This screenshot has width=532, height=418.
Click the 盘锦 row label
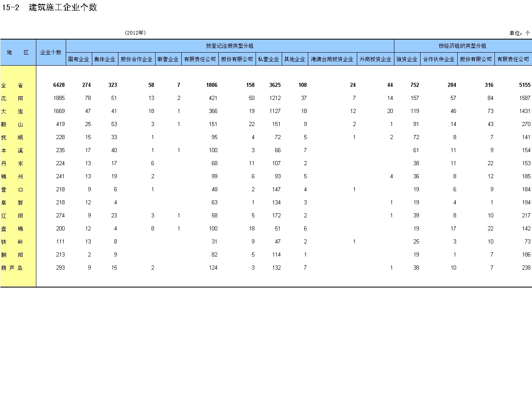click(x=12, y=229)
